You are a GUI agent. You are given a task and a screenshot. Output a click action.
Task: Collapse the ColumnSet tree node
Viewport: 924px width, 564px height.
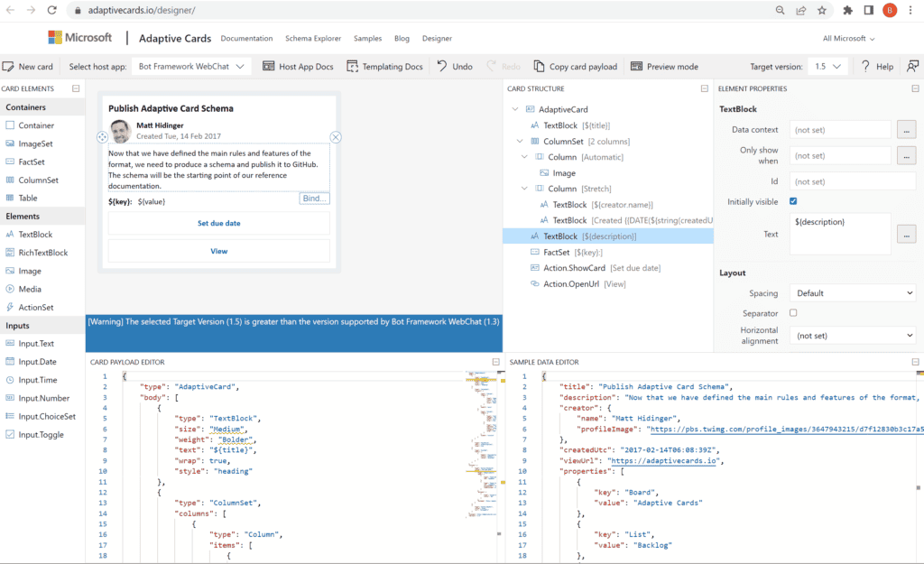pos(520,142)
